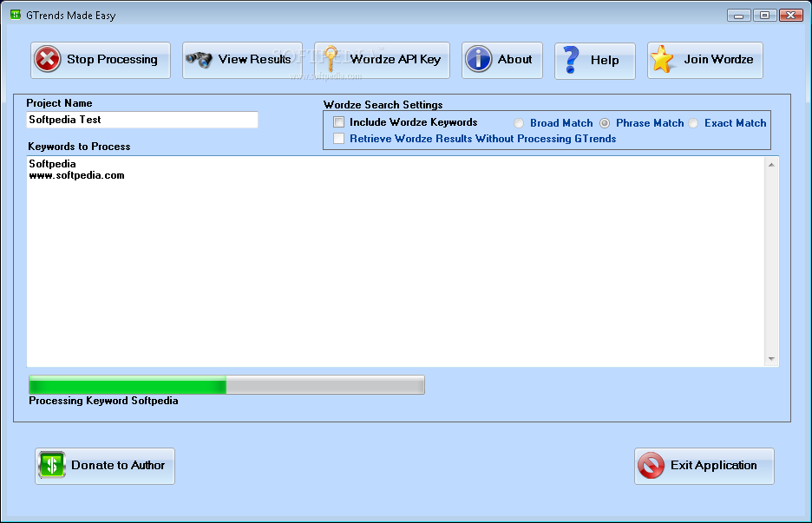Click the GTrends app icon in title bar
Screen dimensions: 812x523
16,15
